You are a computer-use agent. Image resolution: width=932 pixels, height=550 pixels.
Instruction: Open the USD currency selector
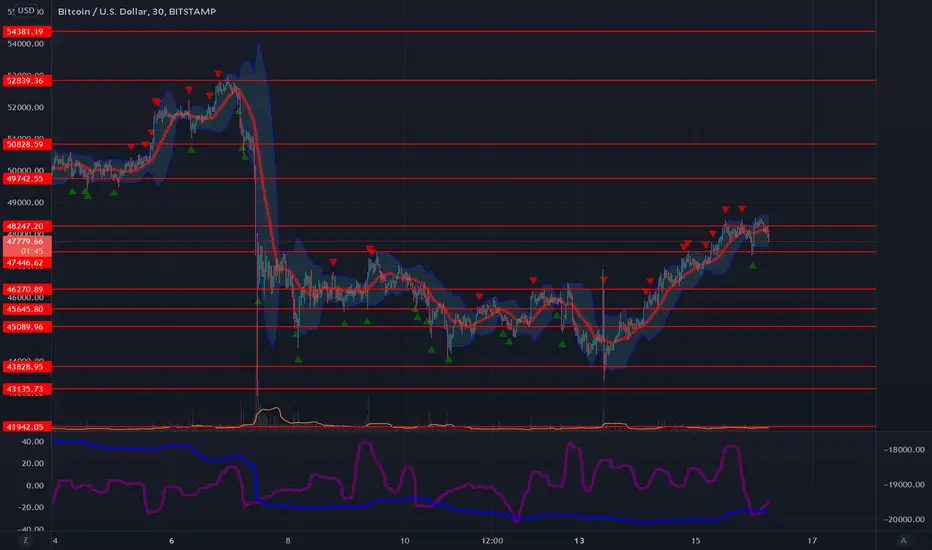26,11
